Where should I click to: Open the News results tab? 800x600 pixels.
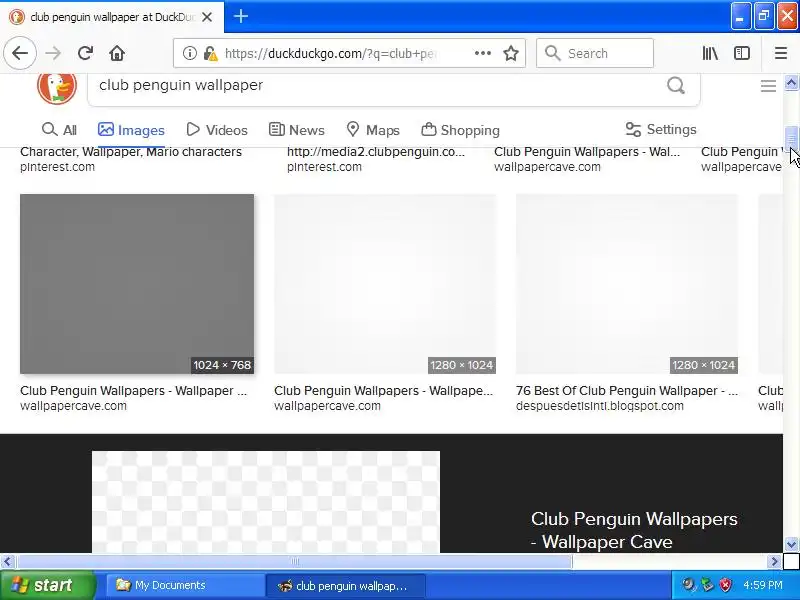tap(296, 130)
